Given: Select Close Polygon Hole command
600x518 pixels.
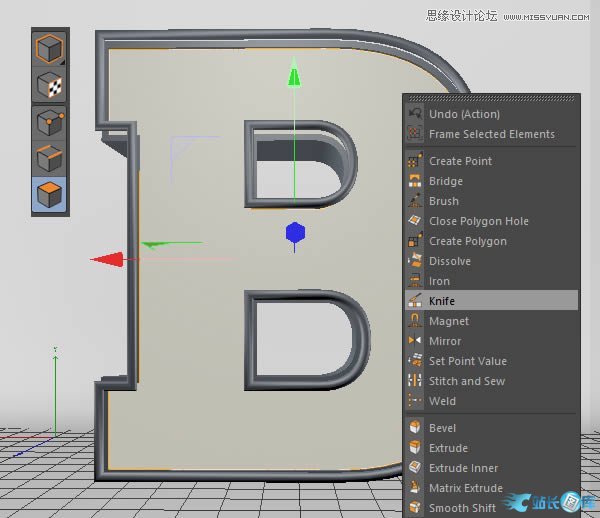Looking at the screenshot, I should pyautogui.click(x=478, y=221).
